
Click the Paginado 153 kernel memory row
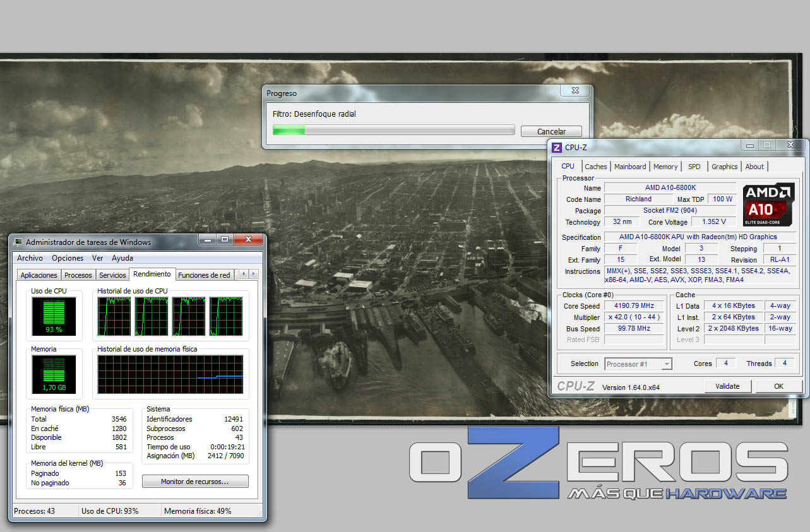pyautogui.click(x=79, y=473)
